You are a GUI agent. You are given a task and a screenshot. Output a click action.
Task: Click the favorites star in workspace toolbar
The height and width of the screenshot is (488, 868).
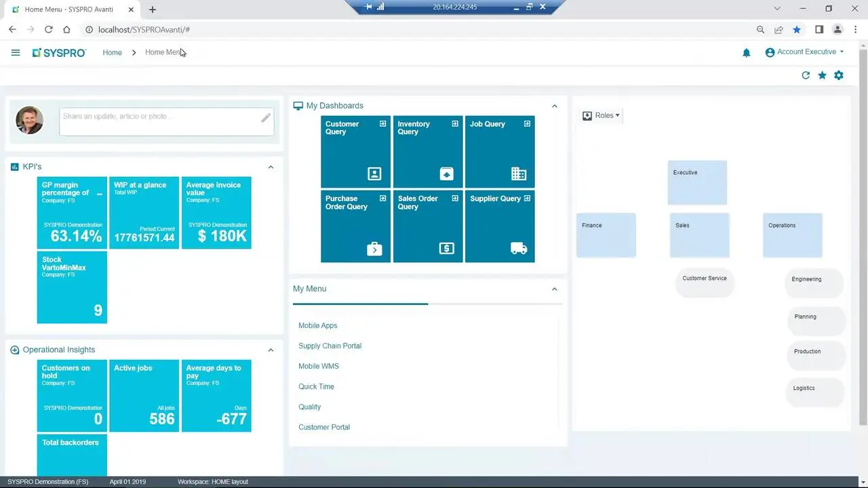point(822,75)
